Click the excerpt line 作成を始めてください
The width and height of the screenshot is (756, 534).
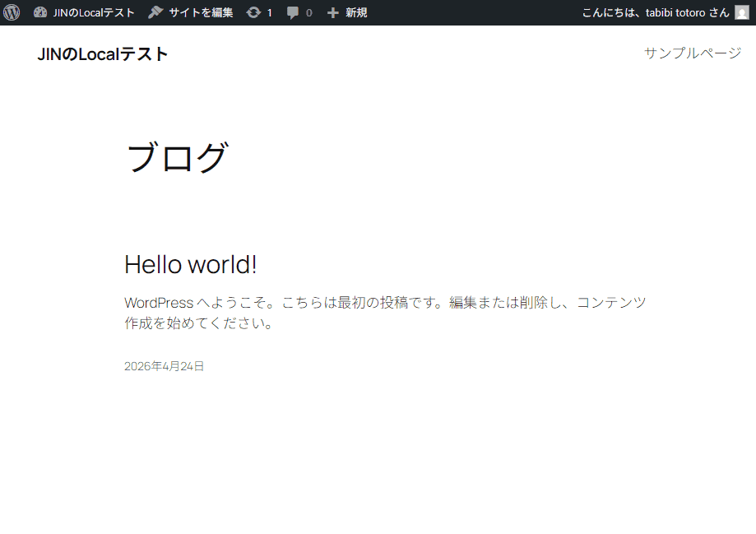(x=198, y=323)
